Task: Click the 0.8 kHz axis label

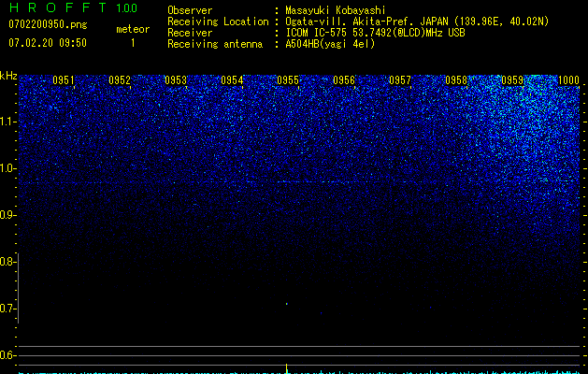Action: (8, 262)
